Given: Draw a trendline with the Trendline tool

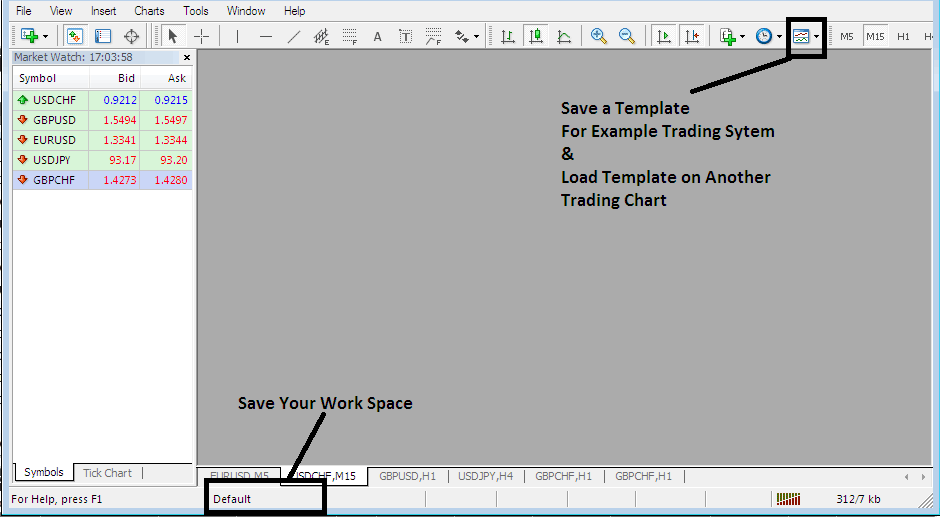Looking at the screenshot, I should (x=293, y=36).
